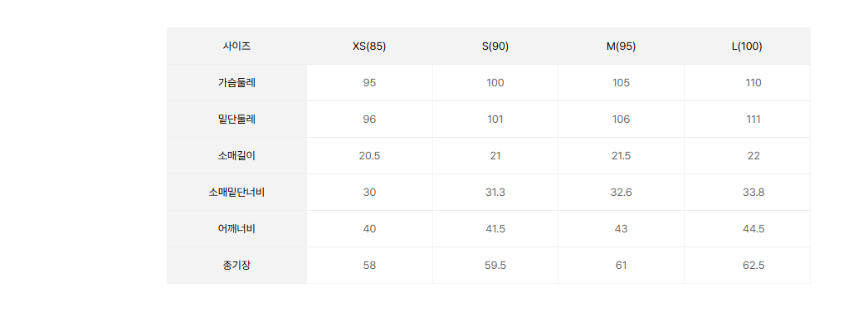Click sleeve length 21.5 for M

(x=621, y=156)
